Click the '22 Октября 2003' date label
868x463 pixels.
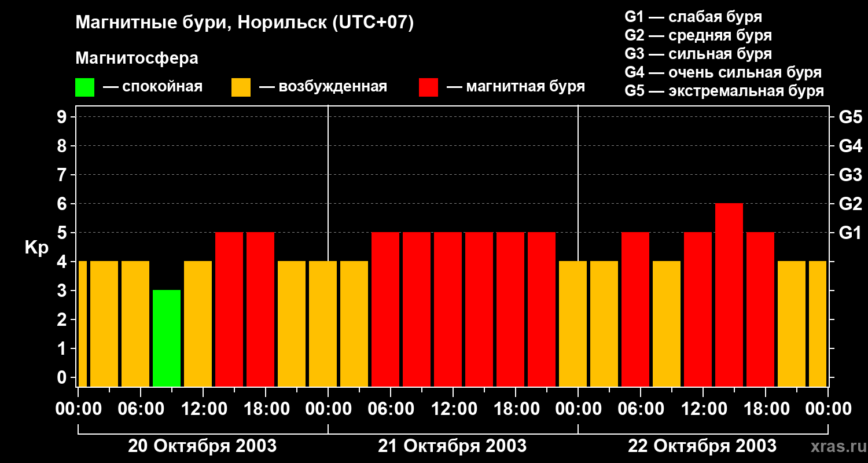[x=703, y=446]
